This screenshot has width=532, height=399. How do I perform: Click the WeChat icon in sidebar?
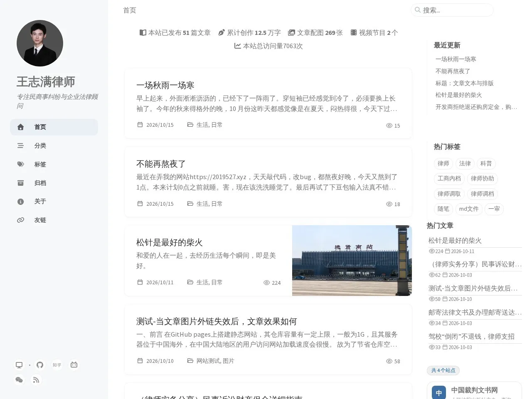point(19,380)
